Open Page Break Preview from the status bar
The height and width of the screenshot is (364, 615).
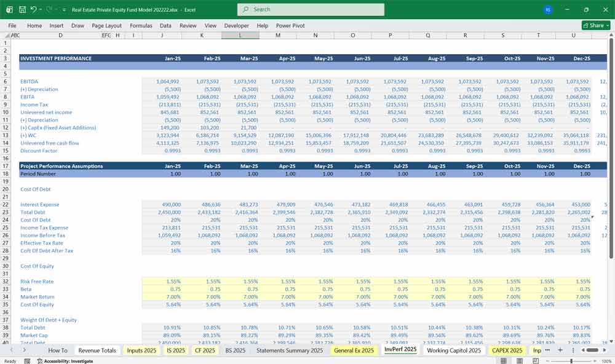click(536, 360)
